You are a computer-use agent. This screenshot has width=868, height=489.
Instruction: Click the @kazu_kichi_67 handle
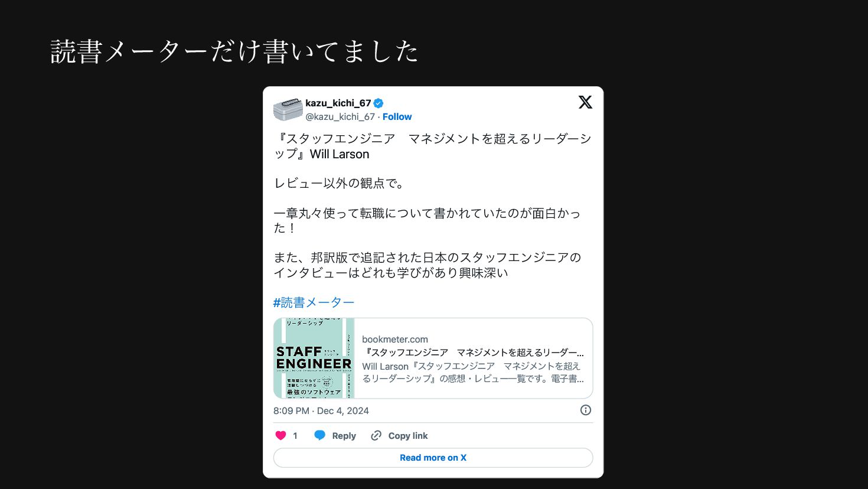coord(340,117)
